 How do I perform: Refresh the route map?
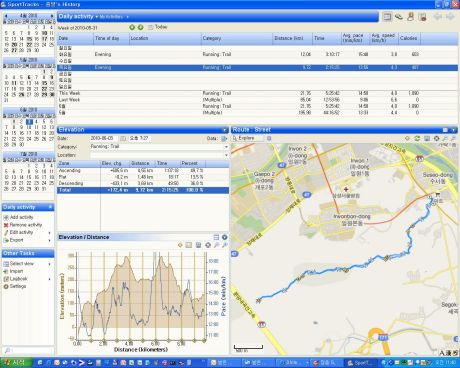coord(417,138)
